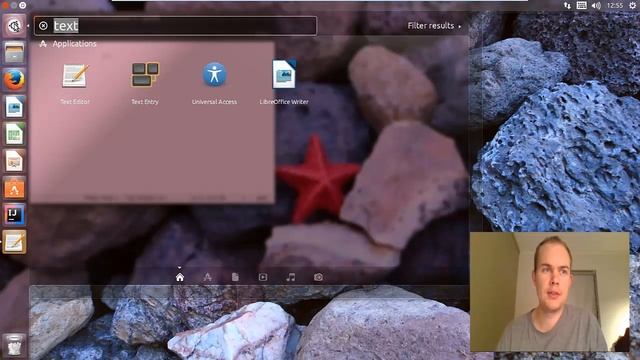Click the Dash search field containing 'text'
This screenshot has height=360, width=640.
click(x=176, y=26)
